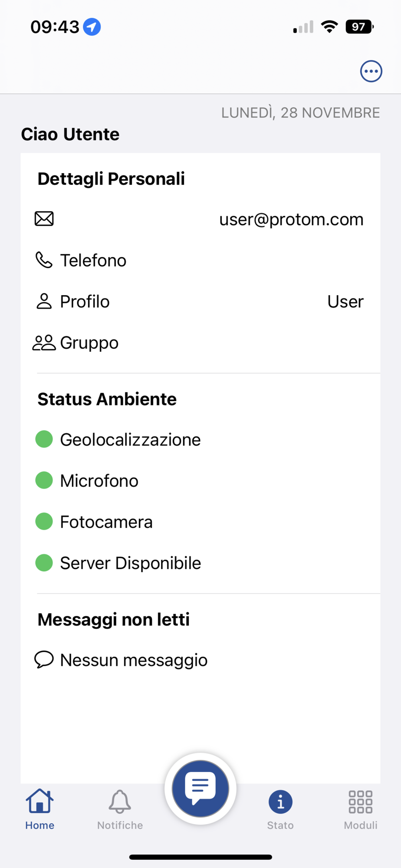Tap the green Server Disponibile indicator
Viewport: 401px width, 868px height.
44,562
